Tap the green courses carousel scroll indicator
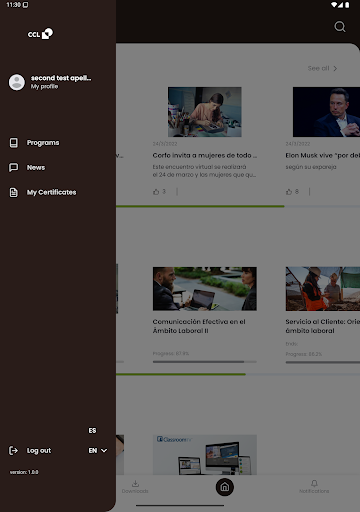The height and width of the screenshot is (512, 360). click(181, 374)
